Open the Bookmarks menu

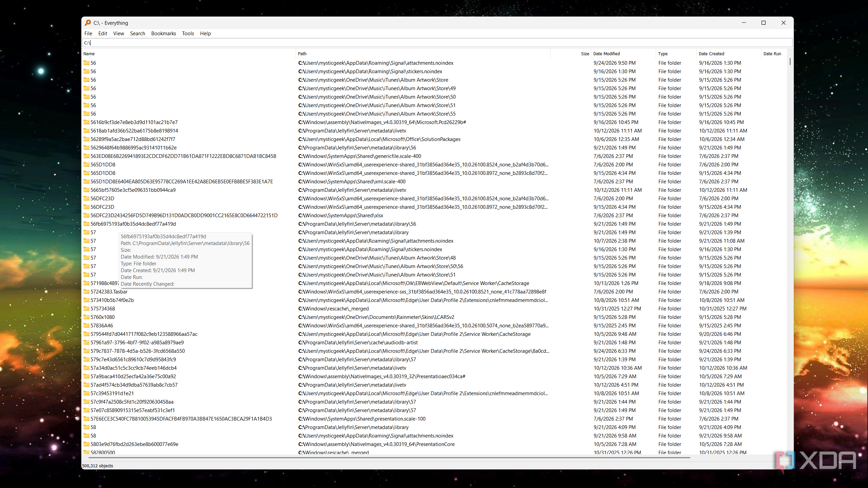coord(163,33)
